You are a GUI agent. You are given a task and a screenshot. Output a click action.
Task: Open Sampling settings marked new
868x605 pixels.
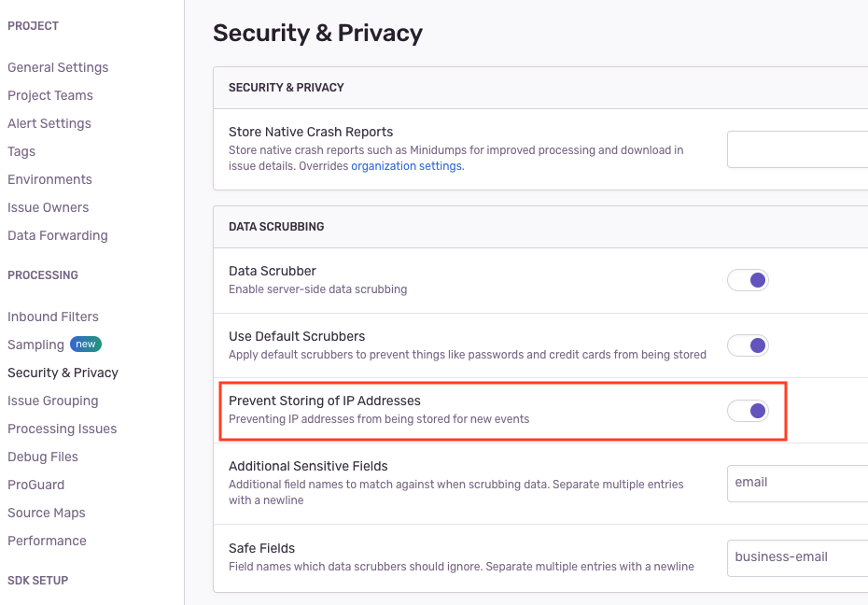[36, 345]
